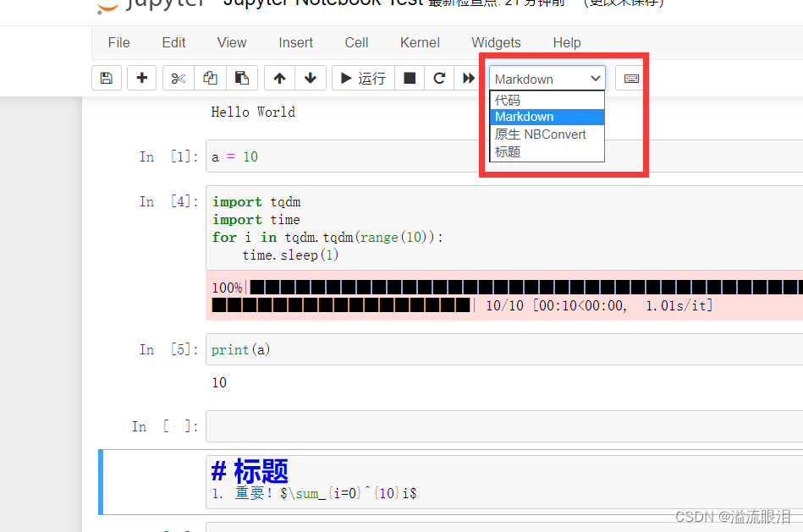The width and height of the screenshot is (803, 532).
Task: Click the In [5]: prompt label
Action: (168, 349)
